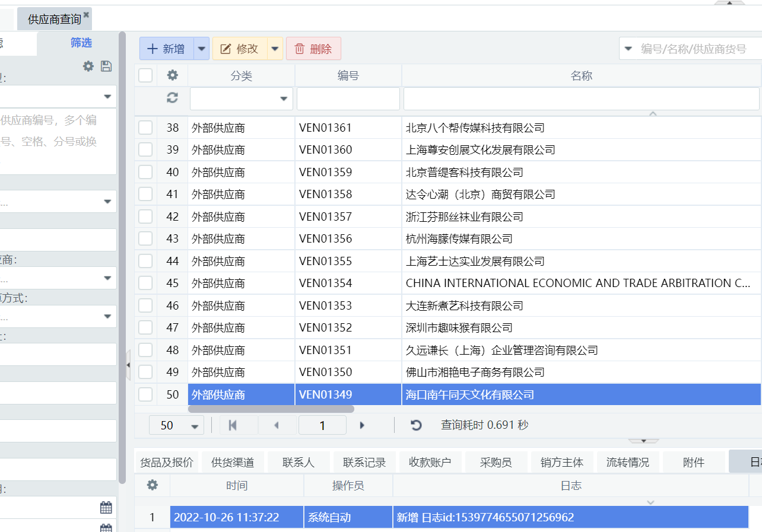Viewport: 762px width, 532px height.
Task: Go to next page of supplier list
Action: point(362,425)
